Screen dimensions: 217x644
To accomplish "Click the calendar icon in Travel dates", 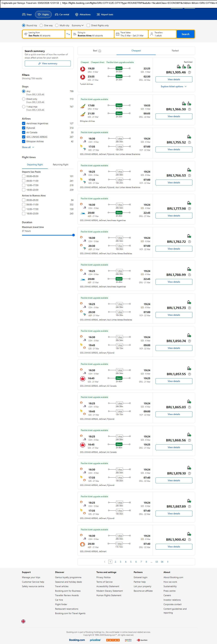I will pos(117,34).
